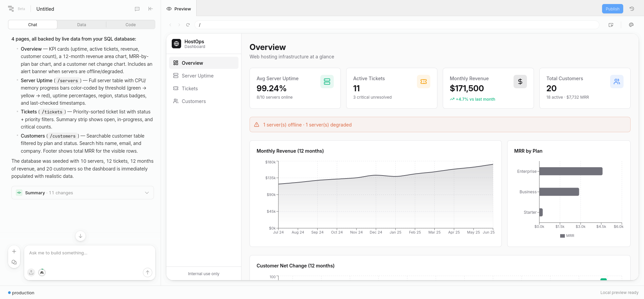Click the plus add button near chat input
This screenshot has height=299, width=644.
point(14,251)
